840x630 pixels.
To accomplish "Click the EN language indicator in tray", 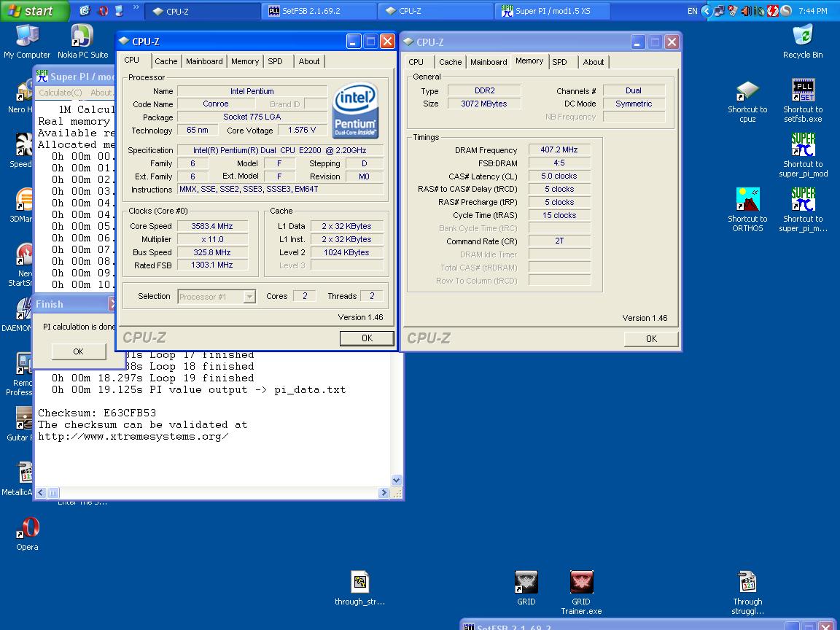I will point(692,11).
